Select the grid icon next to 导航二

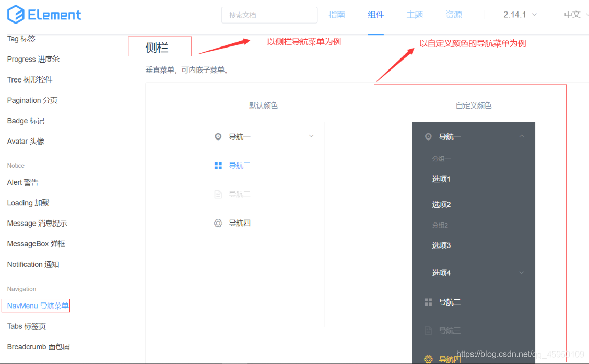tap(218, 165)
